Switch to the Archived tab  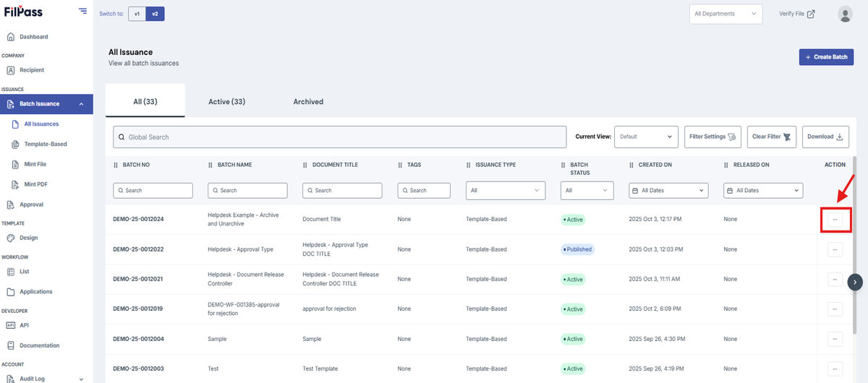308,101
